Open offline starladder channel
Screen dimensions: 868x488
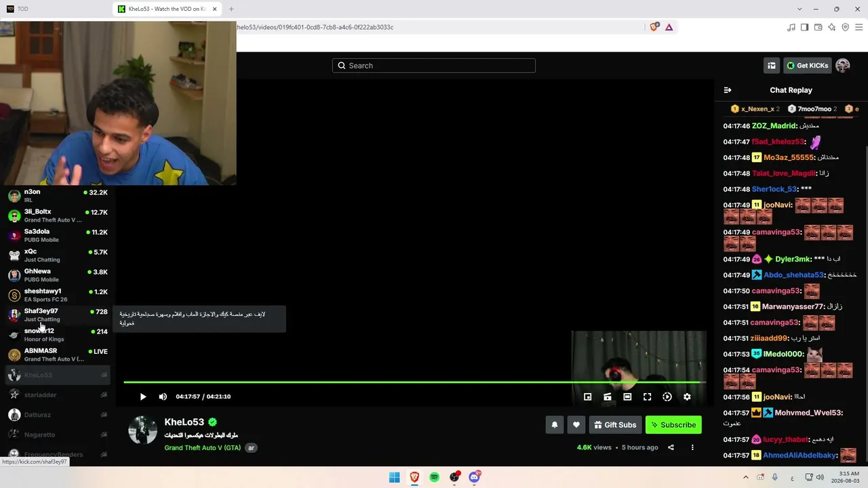(58, 394)
